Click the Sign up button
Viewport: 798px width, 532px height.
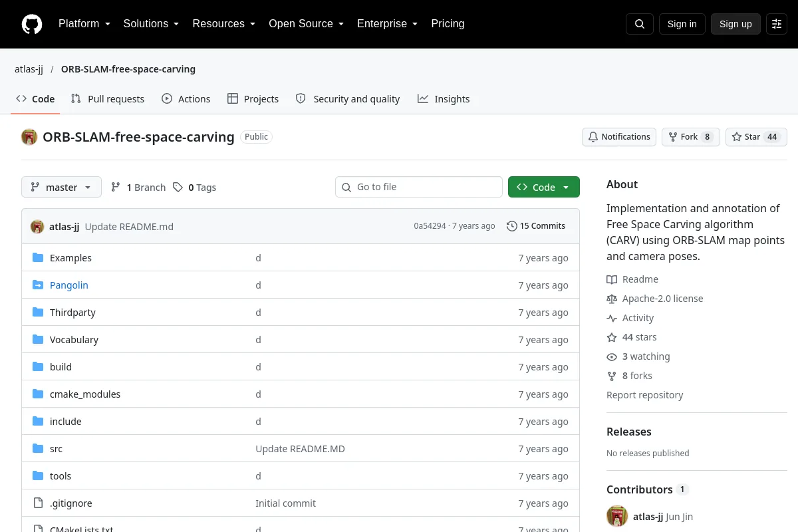tap(735, 24)
